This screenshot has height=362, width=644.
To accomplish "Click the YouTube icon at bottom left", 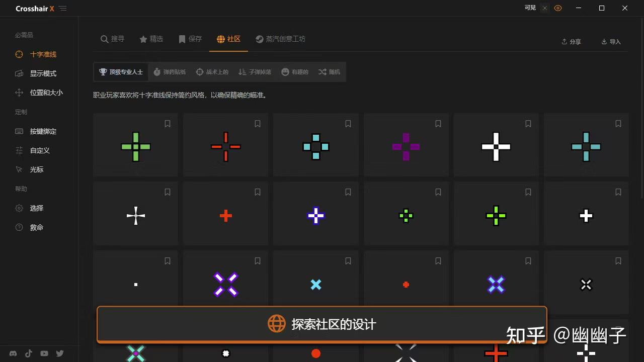I will pos(44,353).
